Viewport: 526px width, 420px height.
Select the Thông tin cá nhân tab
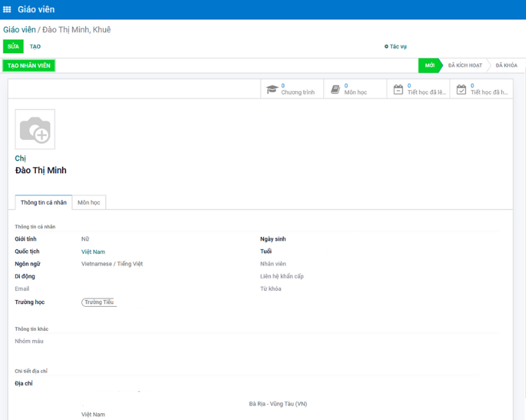43,202
